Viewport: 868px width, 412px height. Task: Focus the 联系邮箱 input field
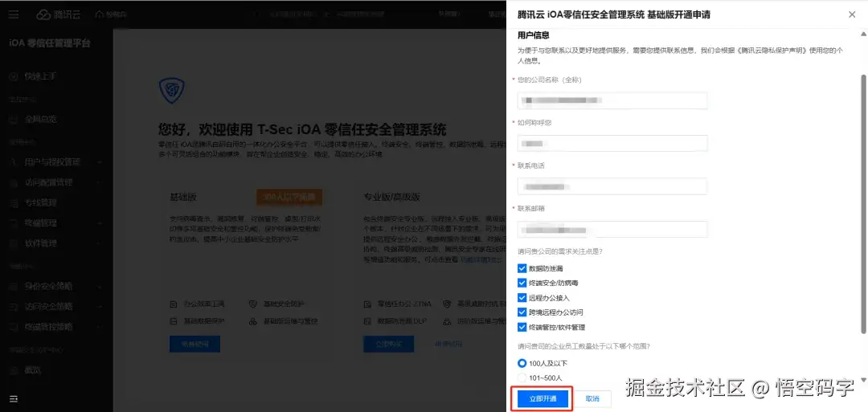(x=612, y=230)
